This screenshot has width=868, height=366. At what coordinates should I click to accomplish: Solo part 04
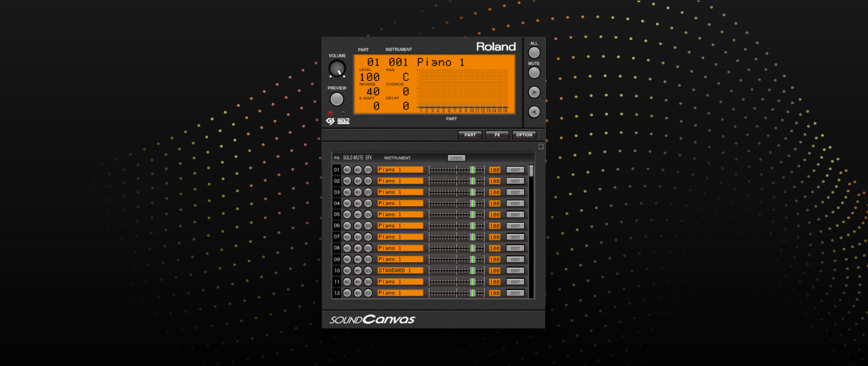pos(347,203)
